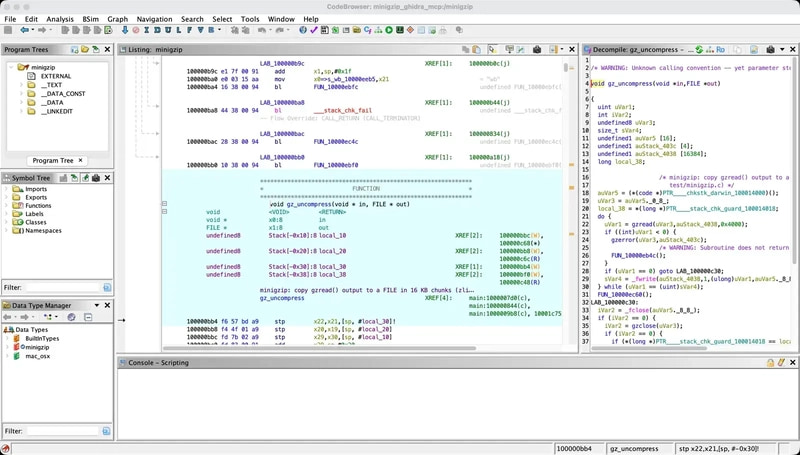Viewport: 800px width, 455px height.
Task: Click the clear console icon in Console panel
Action: pyautogui.click(x=781, y=362)
